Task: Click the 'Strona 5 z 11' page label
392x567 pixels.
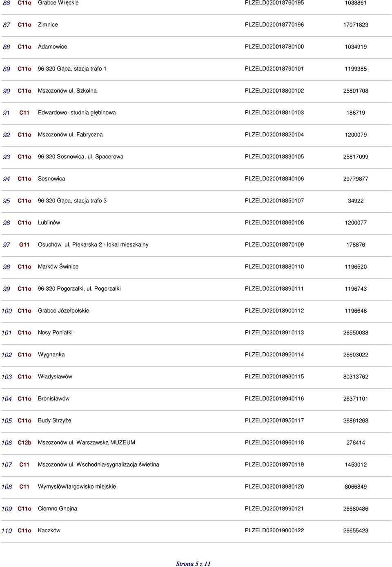Action: pos(193,564)
